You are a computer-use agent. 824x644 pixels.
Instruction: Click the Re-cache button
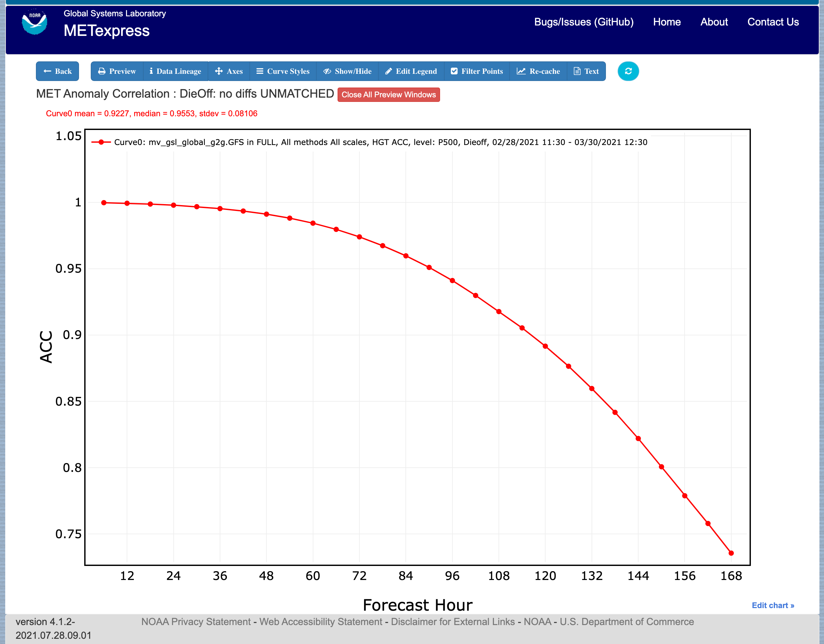[538, 71]
